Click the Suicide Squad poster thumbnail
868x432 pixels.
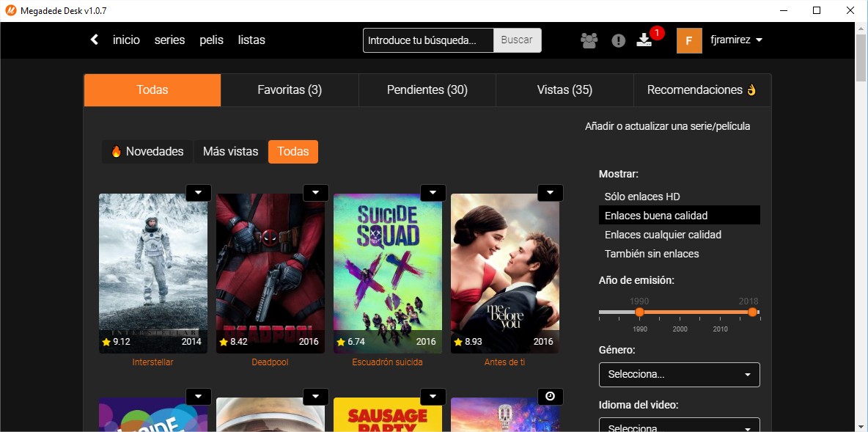coord(388,273)
